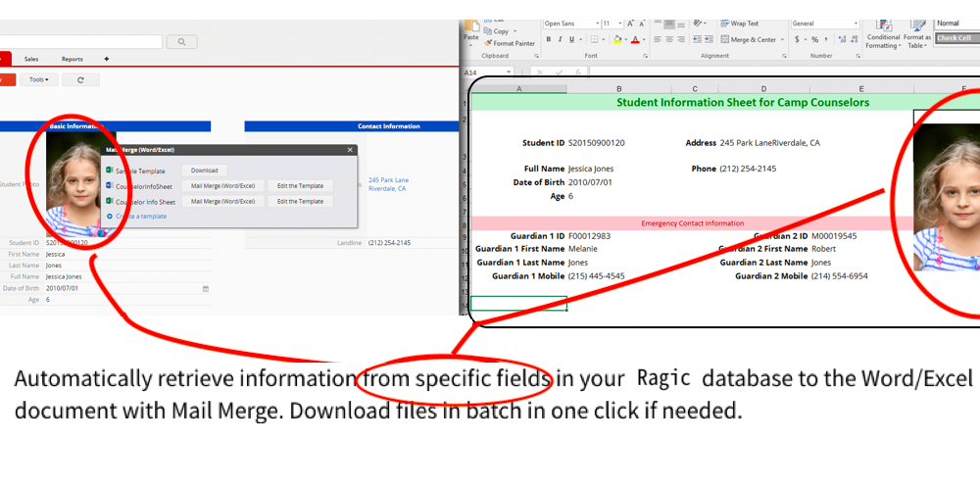Apply the Percent style
This screenshot has height=490, width=980.
[815, 39]
